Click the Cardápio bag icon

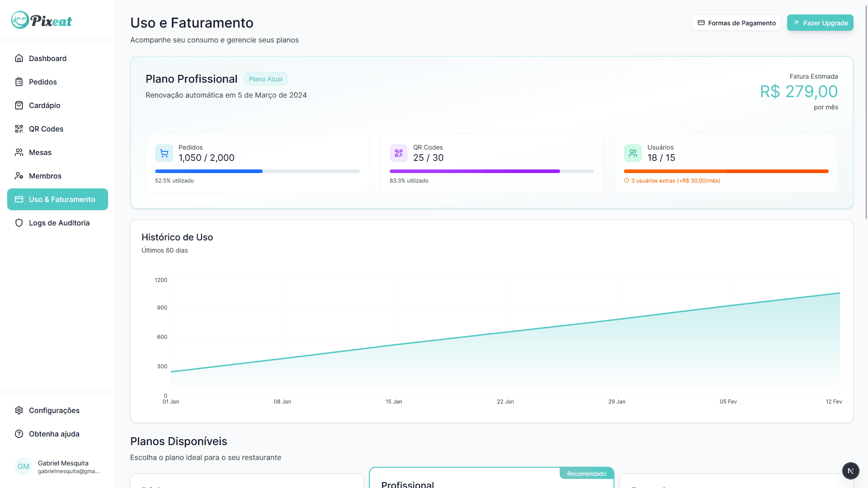click(x=19, y=105)
